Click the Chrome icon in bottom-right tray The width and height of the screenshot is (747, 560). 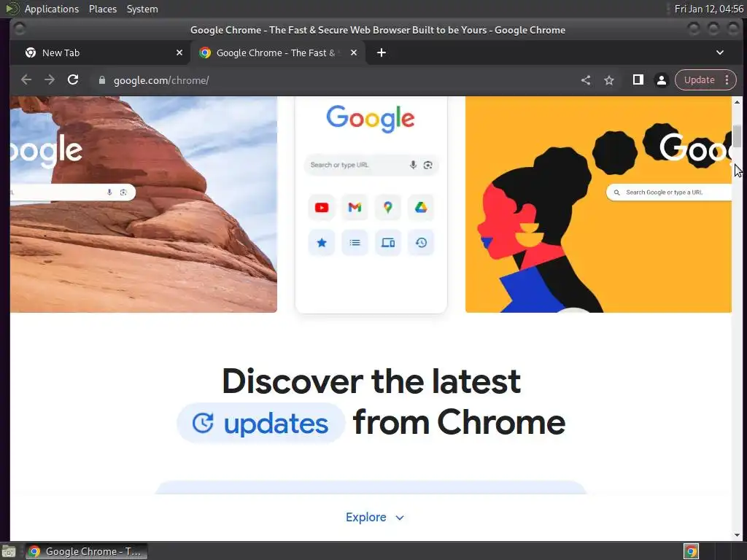691,551
